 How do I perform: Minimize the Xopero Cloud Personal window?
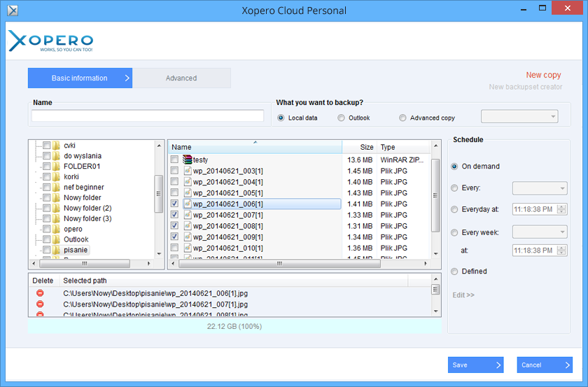coord(524,9)
